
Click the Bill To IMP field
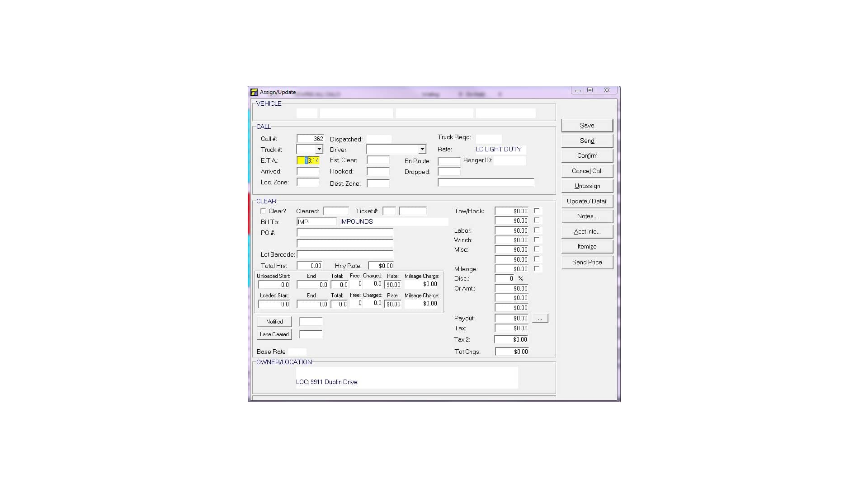(316, 222)
